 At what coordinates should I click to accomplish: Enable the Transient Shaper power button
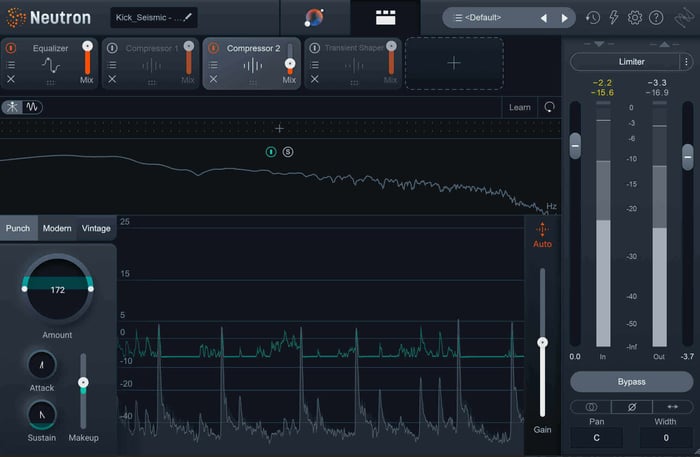pos(314,48)
